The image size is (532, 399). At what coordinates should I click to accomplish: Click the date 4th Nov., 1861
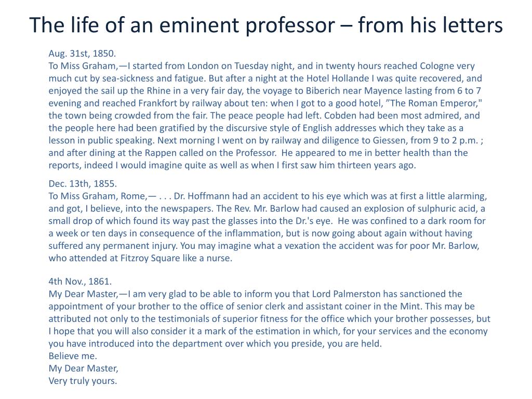(80, 282)
